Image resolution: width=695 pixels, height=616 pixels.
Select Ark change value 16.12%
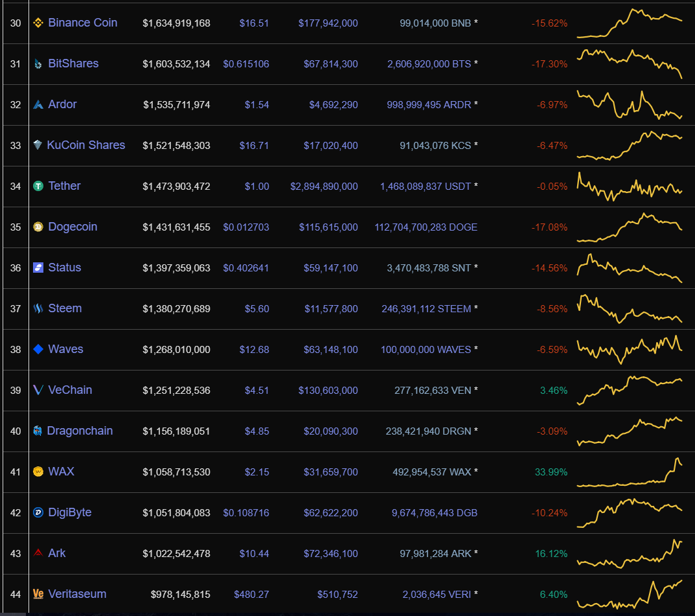(551, 554)
